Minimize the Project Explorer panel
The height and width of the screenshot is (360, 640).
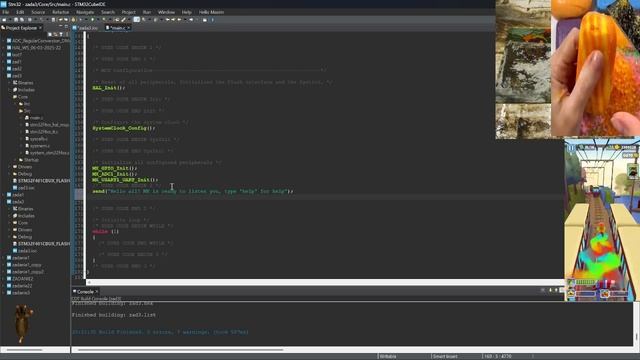pos(60,26)
